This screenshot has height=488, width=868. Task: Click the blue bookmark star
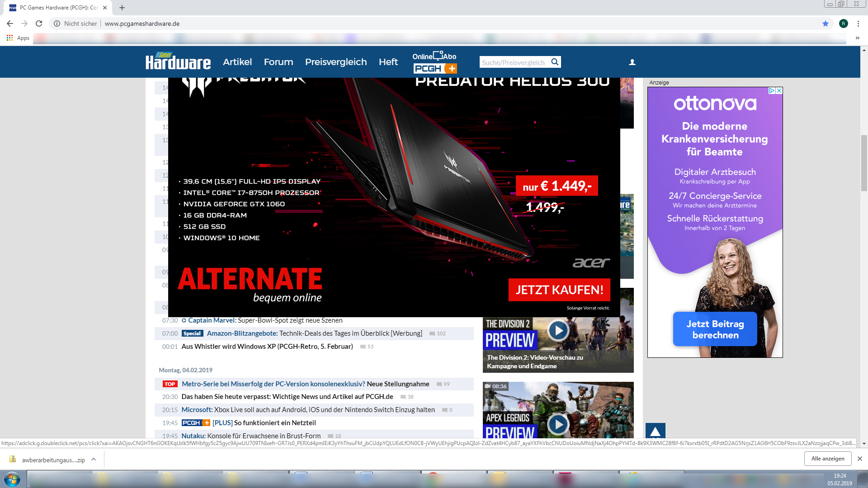coord(826,23)
